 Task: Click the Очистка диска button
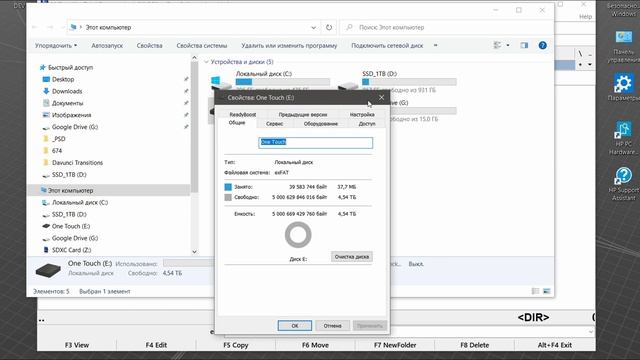351,256
